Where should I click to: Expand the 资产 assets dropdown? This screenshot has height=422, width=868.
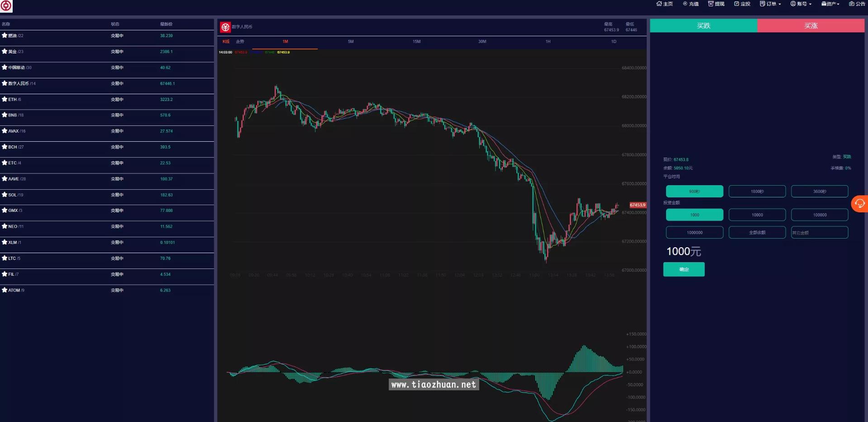(830, 4)
